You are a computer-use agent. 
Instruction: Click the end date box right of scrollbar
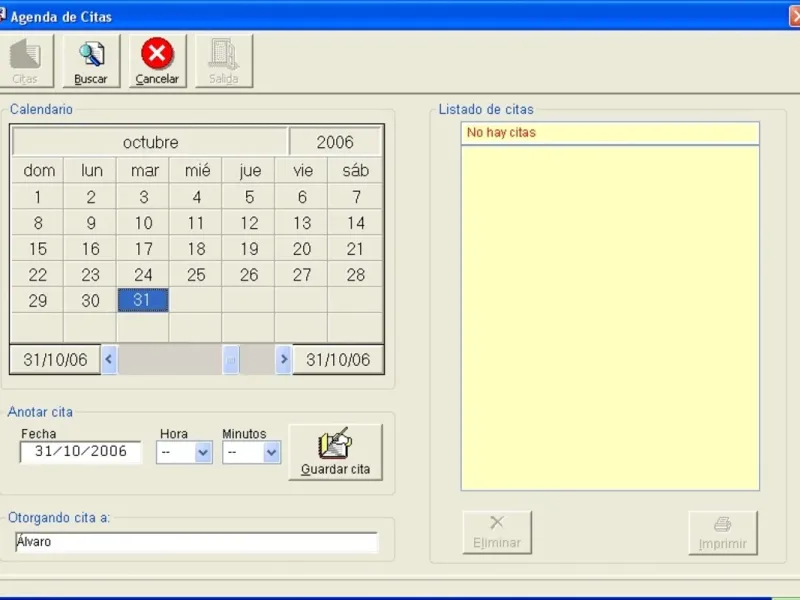(338, 360)
